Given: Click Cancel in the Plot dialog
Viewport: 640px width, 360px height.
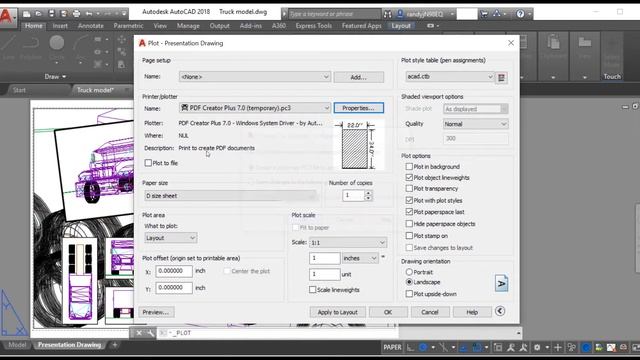Looking at the screenshot, I should pyautogui.click(x=430, y=312).
